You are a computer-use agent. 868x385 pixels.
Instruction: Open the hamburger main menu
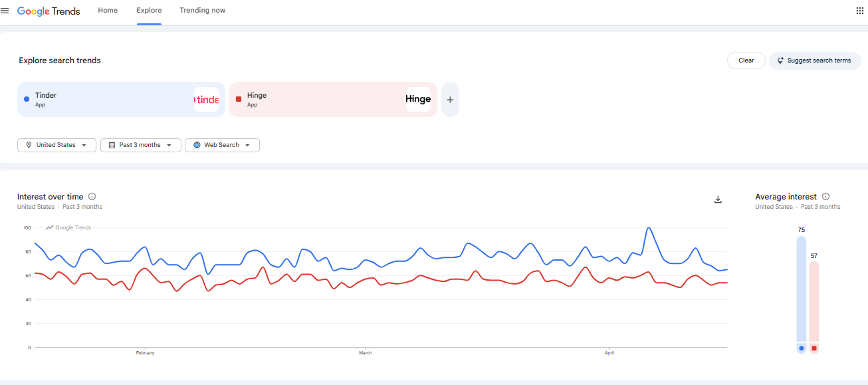tap(5, 11)
